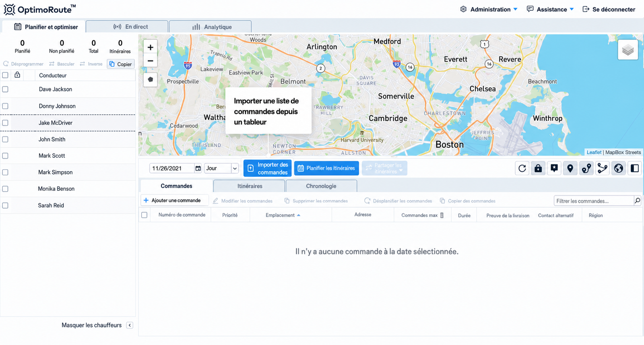Click the refresh icon in the toolbar
Image resolution: width=644 pixels, height=345 pixels.
(x=522, y=168)
